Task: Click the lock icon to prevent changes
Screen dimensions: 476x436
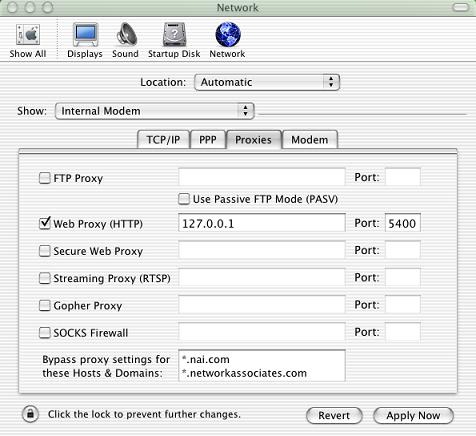Action: click(x=30, y=414)
